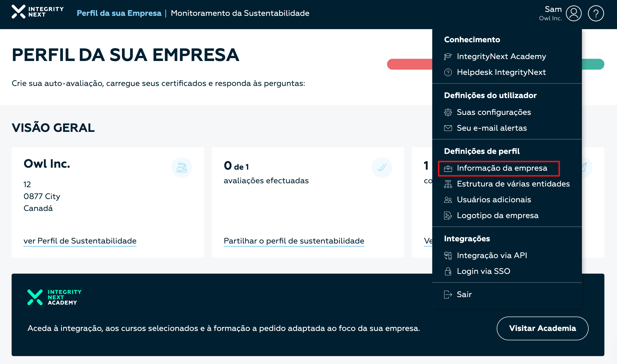The height and width of the screenshot is (364, 617).
Task: Follow ver Perfil de Sustentabilidade link
Action: point(80,241)
